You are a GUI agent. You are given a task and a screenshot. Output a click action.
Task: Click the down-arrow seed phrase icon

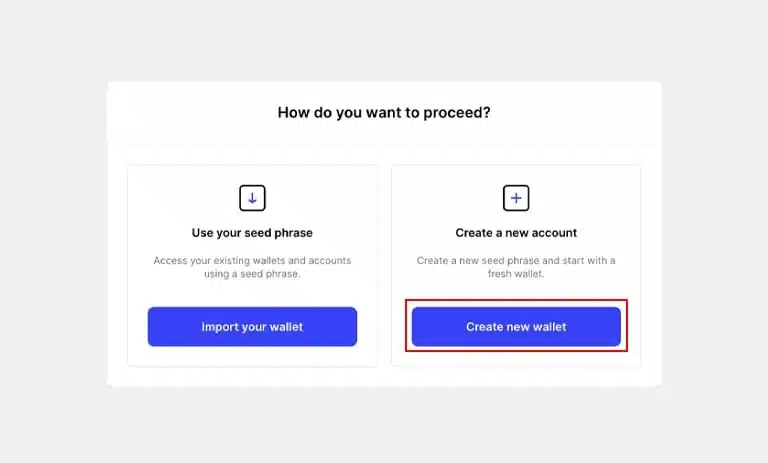point(252,198)
